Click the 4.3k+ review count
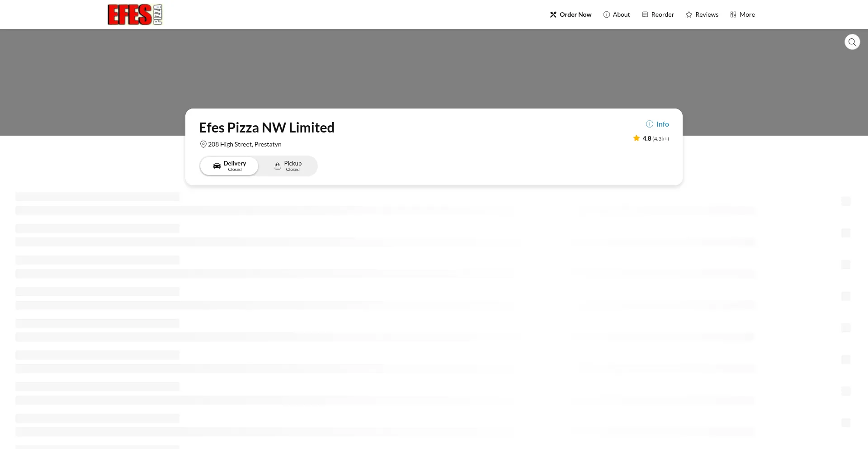Image resolution: width=868 pixels, height=449 pixels. tap(660, 139)
